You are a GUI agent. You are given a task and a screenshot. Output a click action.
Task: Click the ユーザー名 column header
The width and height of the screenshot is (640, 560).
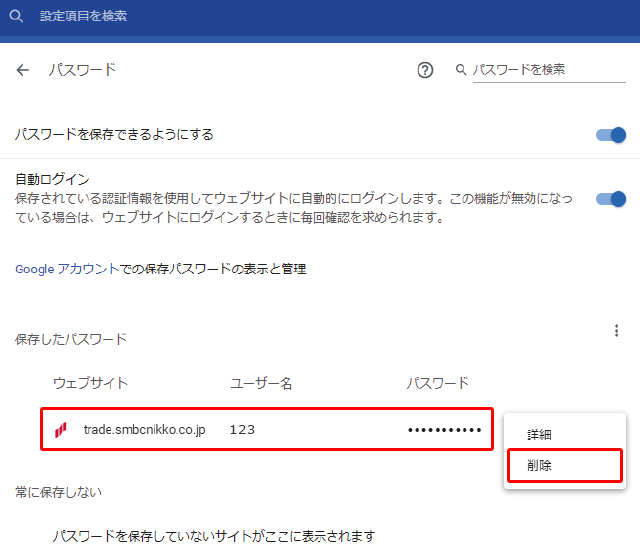point(261,383)
